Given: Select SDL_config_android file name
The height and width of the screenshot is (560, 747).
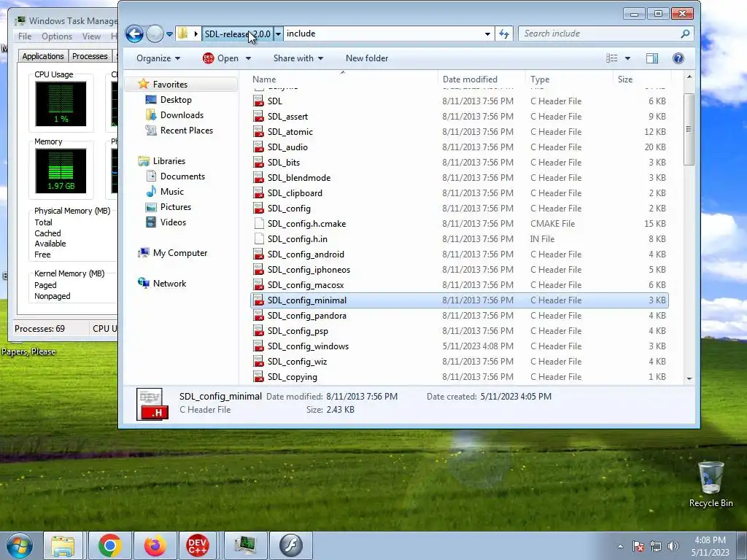Looking at the screenshot, I should point(306,254).
